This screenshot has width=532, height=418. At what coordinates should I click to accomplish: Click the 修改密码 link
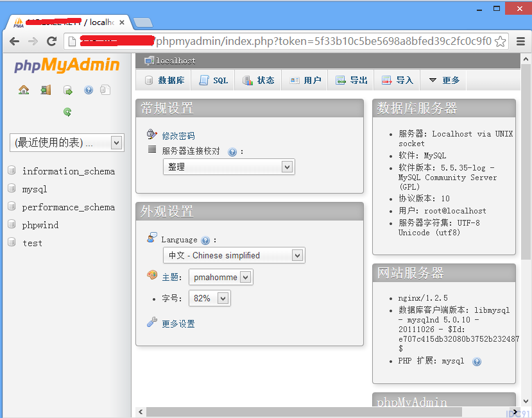pyautogui.click(x=178, y=136)
